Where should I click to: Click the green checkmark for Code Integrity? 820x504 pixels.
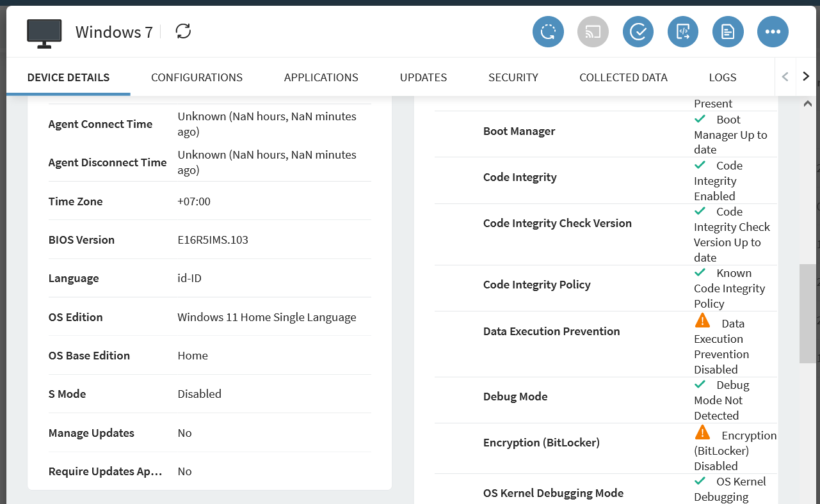pos(700,165)
